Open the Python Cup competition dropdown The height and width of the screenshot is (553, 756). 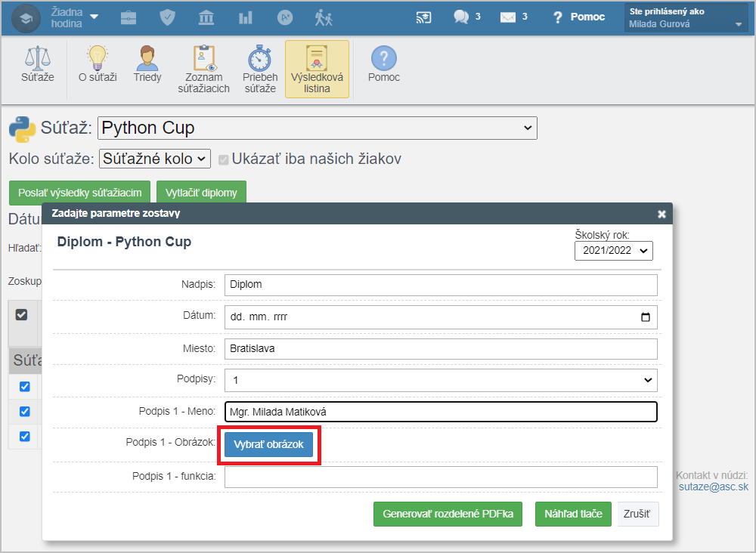pos(318,128)
